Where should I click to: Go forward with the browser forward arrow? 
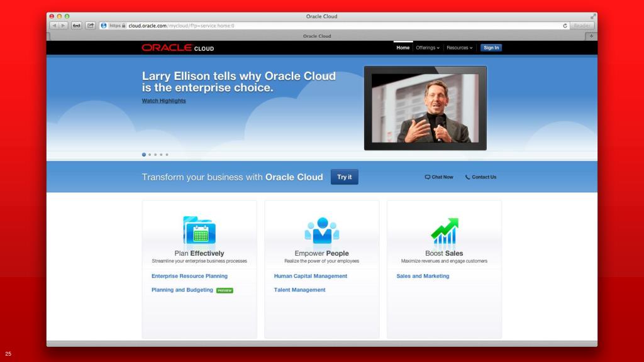[x=64, y=25]
